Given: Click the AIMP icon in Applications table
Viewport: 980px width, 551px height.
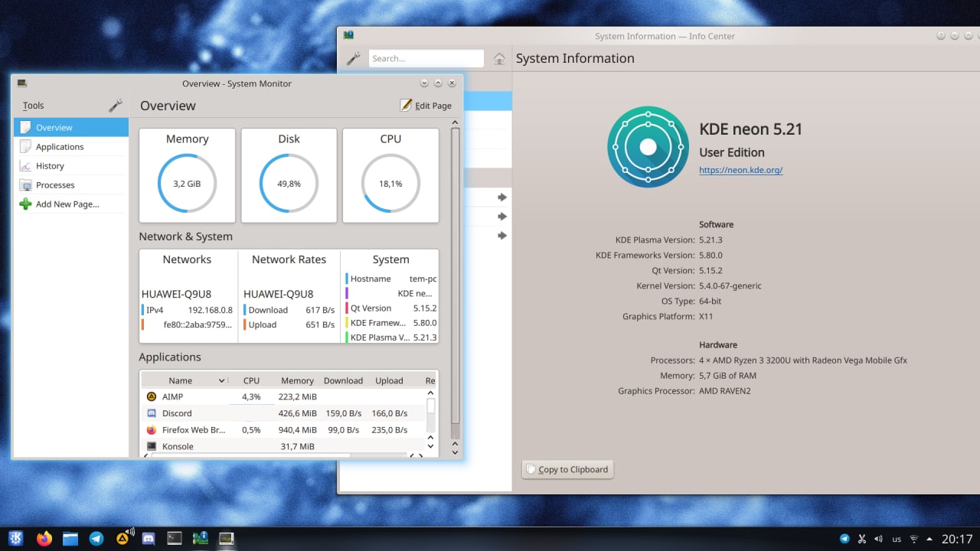Looking at the screenshot, I should [x=151, y=396].
